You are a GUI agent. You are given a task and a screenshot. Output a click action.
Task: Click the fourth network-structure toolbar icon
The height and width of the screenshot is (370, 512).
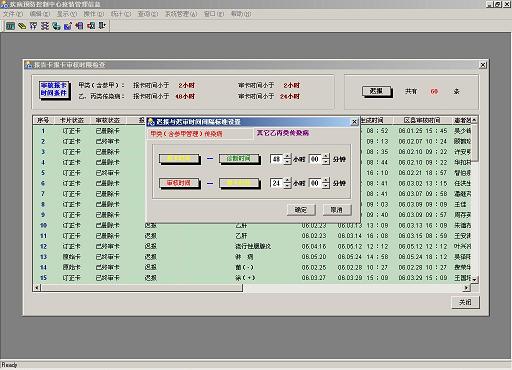coord(45,26)
